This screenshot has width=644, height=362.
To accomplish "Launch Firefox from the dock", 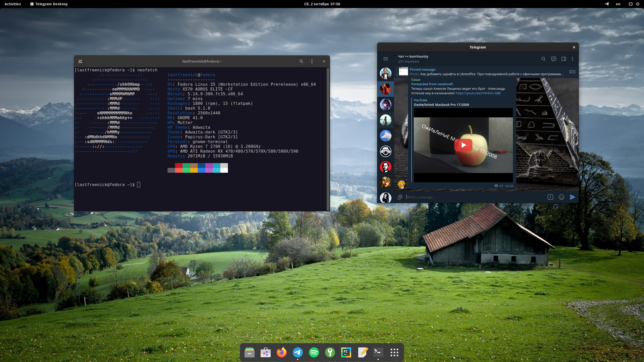I will coord(281,352).
